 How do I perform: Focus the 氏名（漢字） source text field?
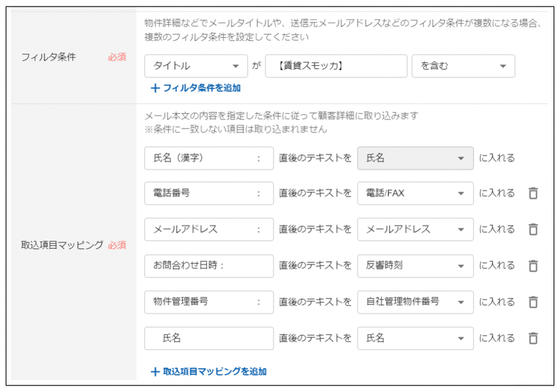pyautogui.click(x=209, y=158)
